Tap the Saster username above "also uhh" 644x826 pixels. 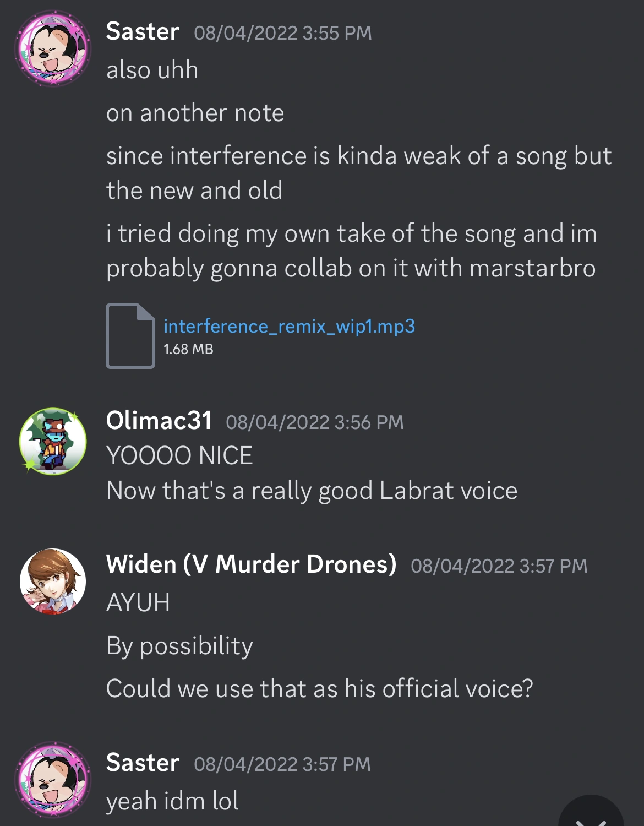[143, 31]
